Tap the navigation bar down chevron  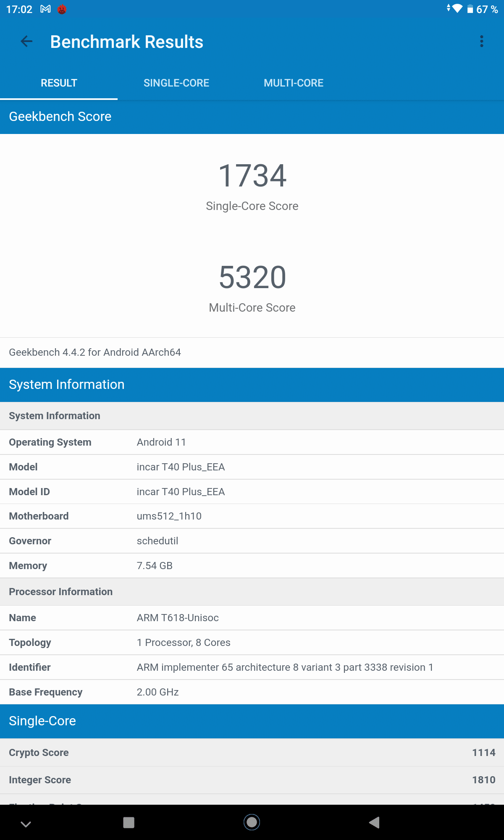pyautogui.click(x=26, y=824)
